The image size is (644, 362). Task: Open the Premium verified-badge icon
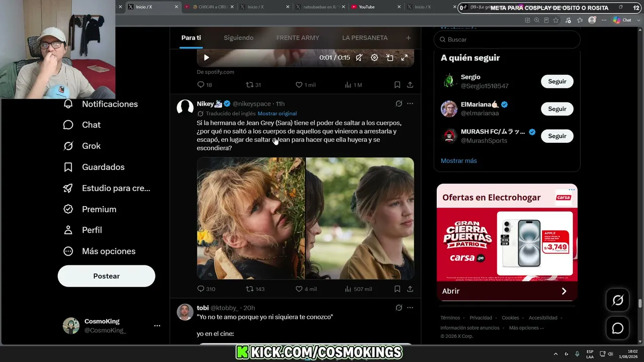click(68, 209)
